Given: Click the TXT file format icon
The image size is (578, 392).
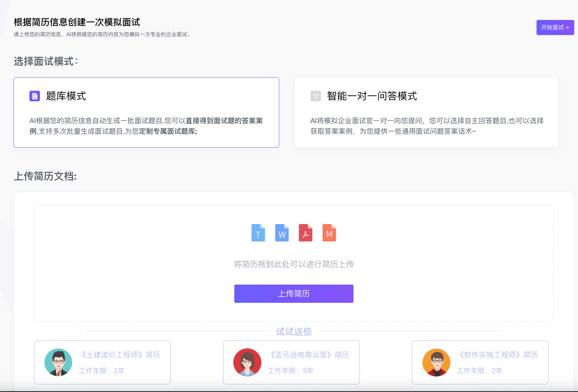Looking at the screenshot, I should pos(258,233).
